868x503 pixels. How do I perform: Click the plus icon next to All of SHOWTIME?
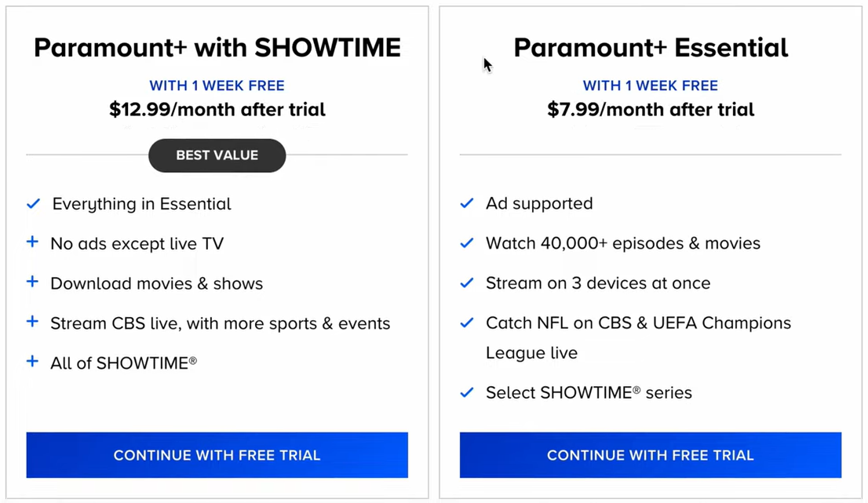click(33, 363)
